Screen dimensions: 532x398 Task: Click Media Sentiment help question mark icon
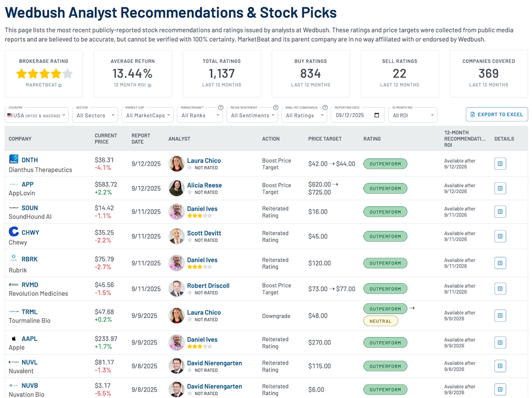coord(276,107)
